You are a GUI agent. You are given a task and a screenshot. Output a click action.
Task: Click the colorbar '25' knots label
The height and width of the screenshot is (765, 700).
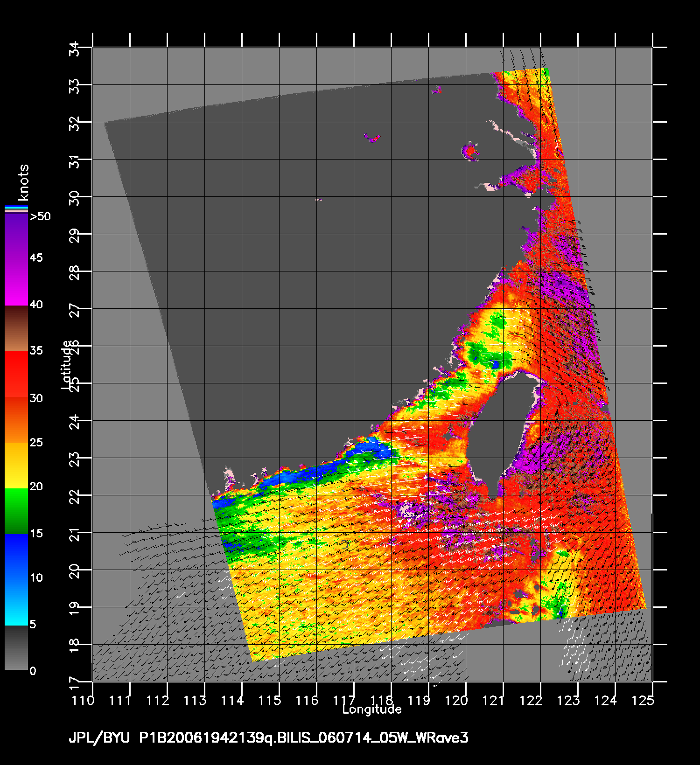click(36, 442)
